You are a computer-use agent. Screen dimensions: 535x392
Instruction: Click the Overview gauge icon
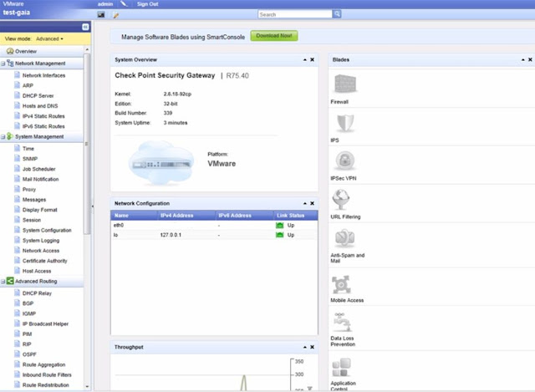pyautogui.click(x=10, y=51)
